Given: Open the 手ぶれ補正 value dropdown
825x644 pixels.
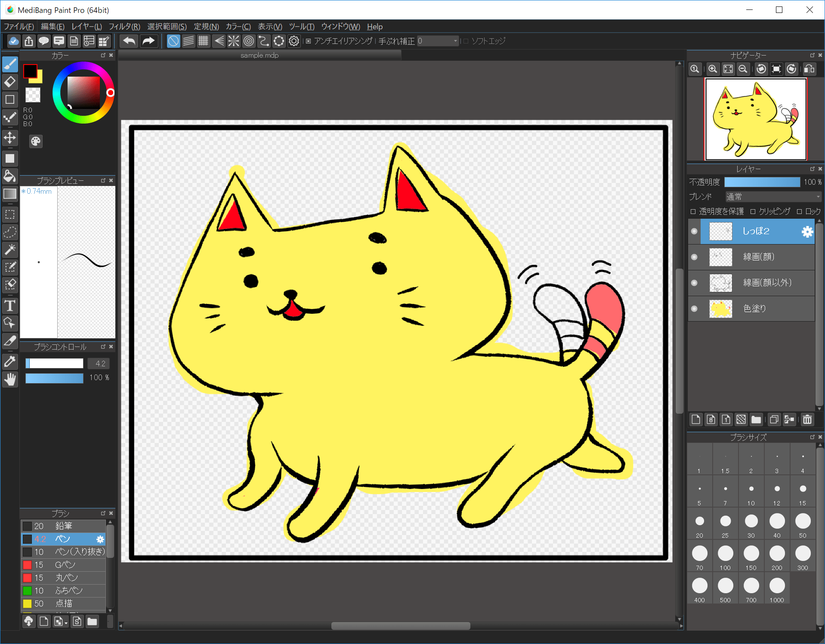Looking at the screenshot, I should tap(455, 41).
